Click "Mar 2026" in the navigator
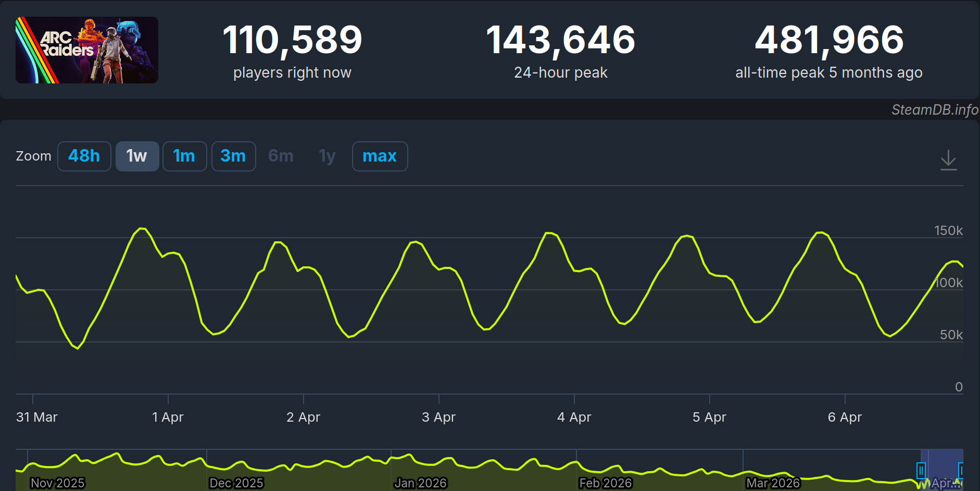980x491 pixels. (x=773, y=483)
